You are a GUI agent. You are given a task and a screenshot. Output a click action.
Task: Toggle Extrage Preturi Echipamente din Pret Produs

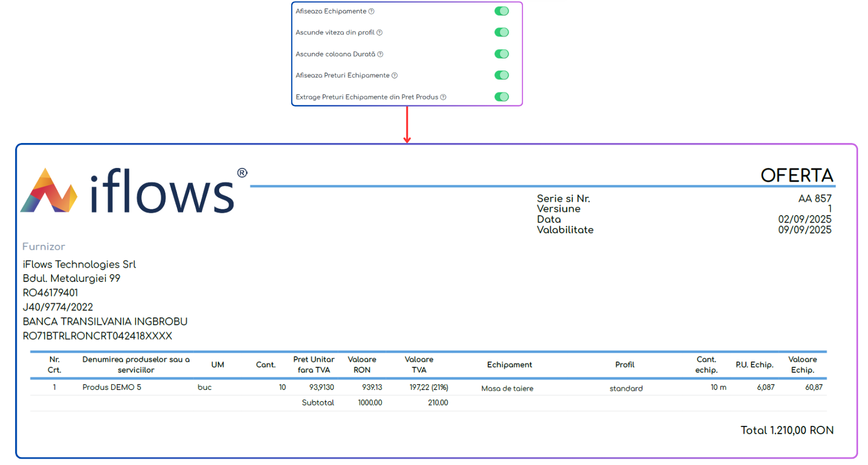(502, 97)
